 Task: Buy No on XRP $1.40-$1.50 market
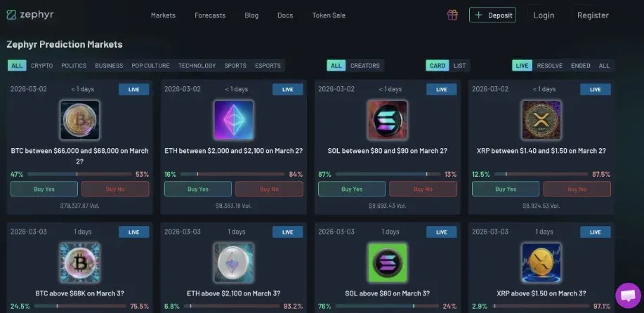pyautogui.click(x=577, y=189)
